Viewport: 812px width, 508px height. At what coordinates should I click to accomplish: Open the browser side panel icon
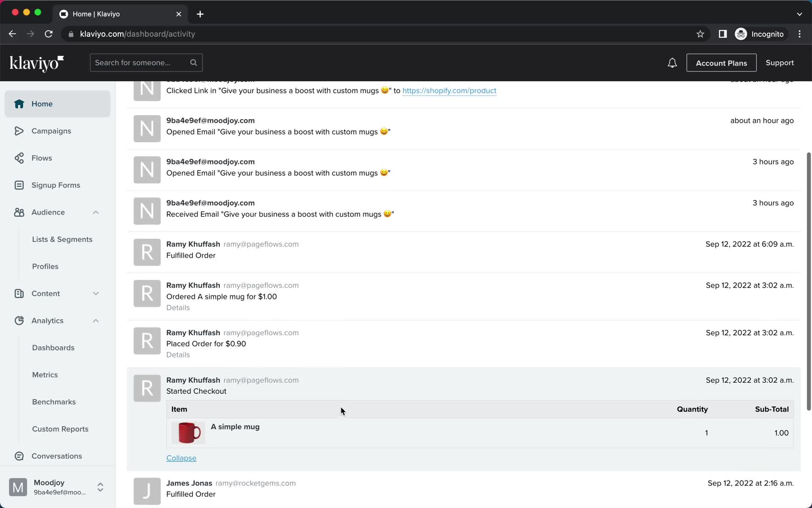tap(723, 34)
